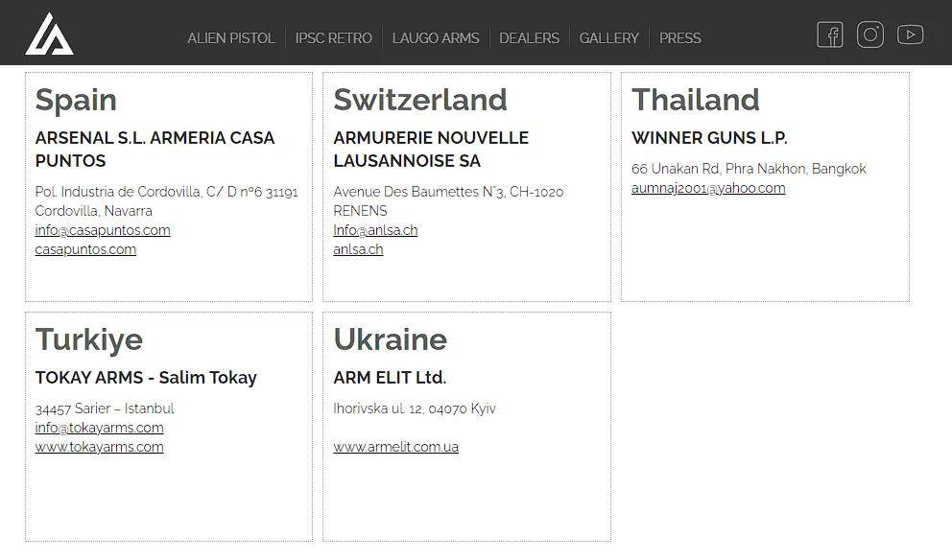Visit the casapuntos.com website link
This screenshot has width=952, height=560.
[85, 249]
